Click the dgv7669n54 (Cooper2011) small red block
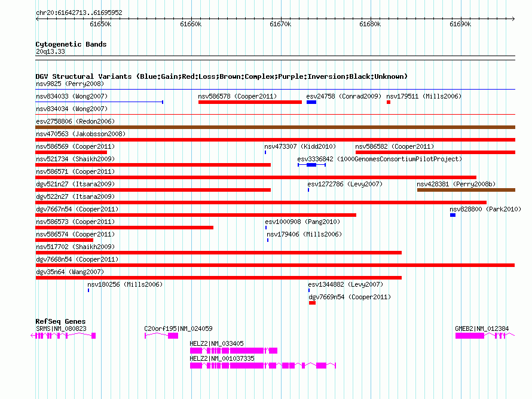 312,303
